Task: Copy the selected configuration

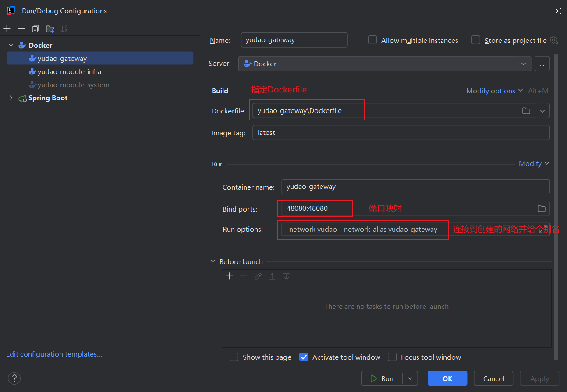Action: tap(35, 29)
